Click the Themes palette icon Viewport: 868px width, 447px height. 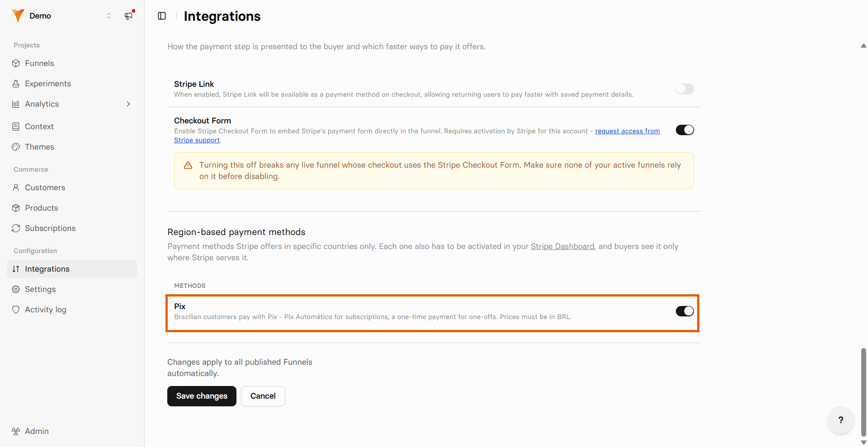16,147
